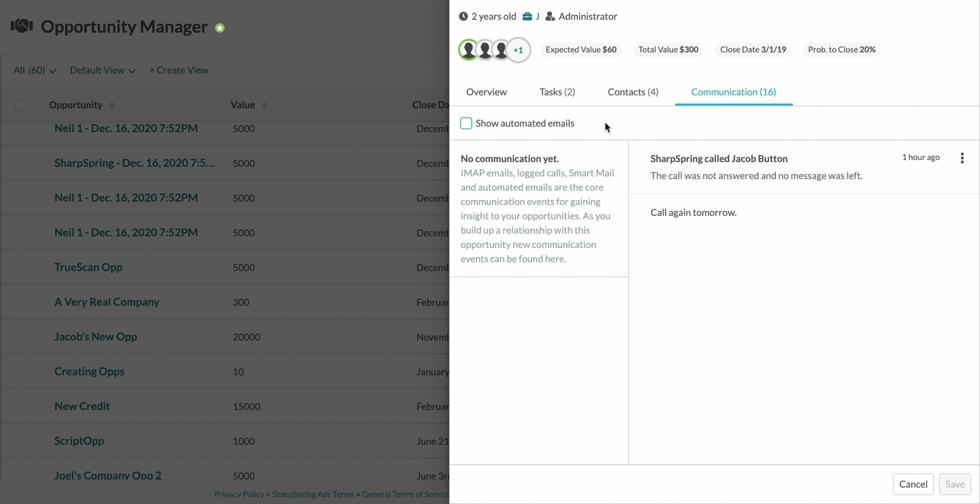The image size is (980, 504).
Task: Sort by Opportunity column arrows
Action: coord(112,105)
